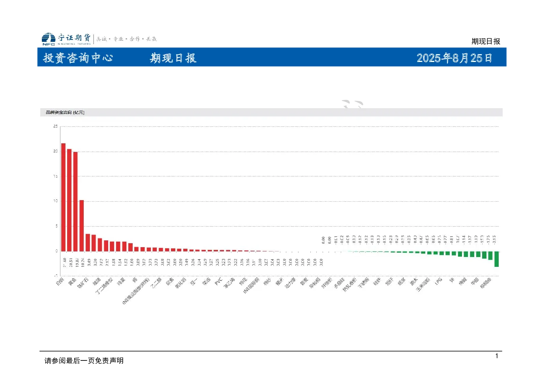The width and height of the screenshot is (554, 392).
Task: Click the largest green bar for 棕榈油
Action: point(496,259)
